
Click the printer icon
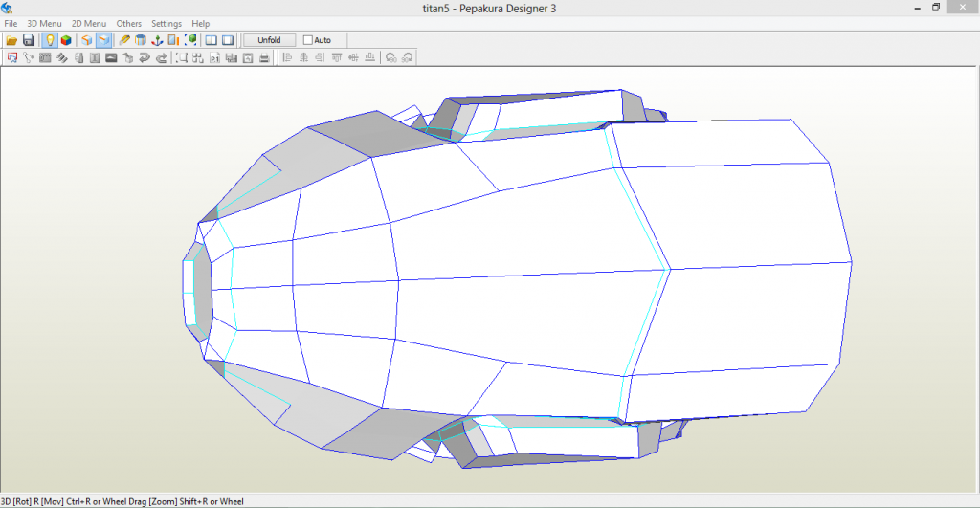pos(264,57)
